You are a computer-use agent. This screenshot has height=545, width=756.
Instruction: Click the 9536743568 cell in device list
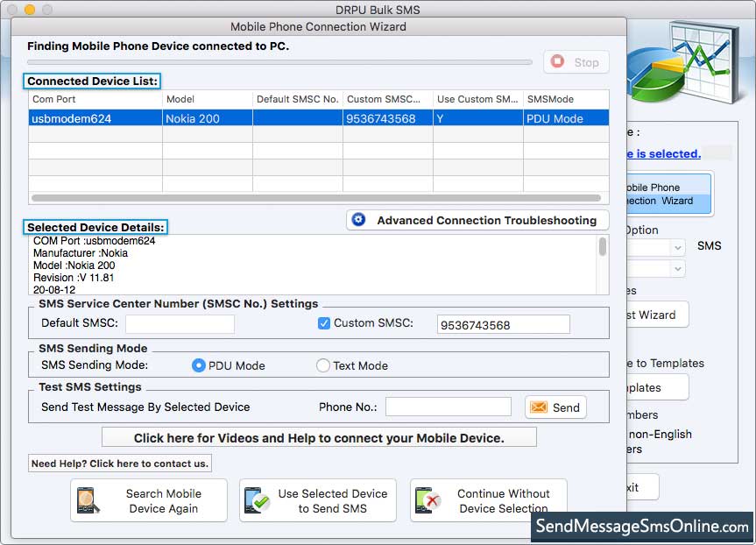[x=388, y=118]
